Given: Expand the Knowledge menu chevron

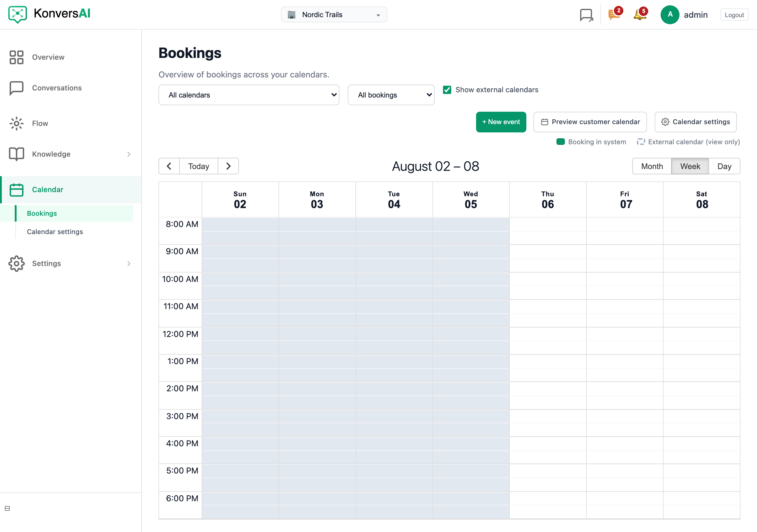Looking at the screenshot, I should (129, 154).
